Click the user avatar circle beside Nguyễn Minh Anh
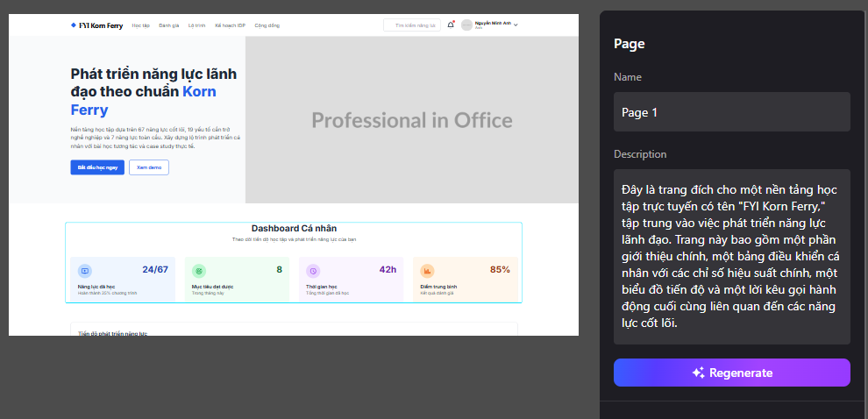Screen dimensions: 868x419 point(466,25)
